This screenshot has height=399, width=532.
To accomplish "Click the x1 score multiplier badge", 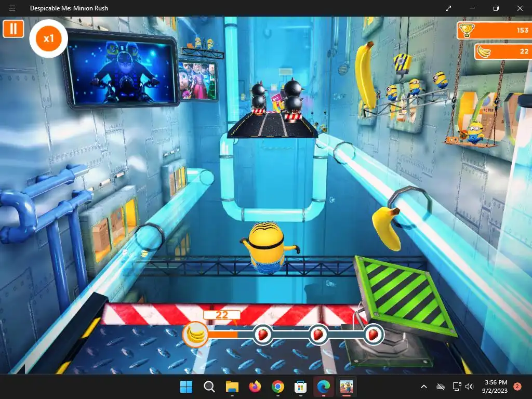I will pyautogui.click(x=48, y=38).
